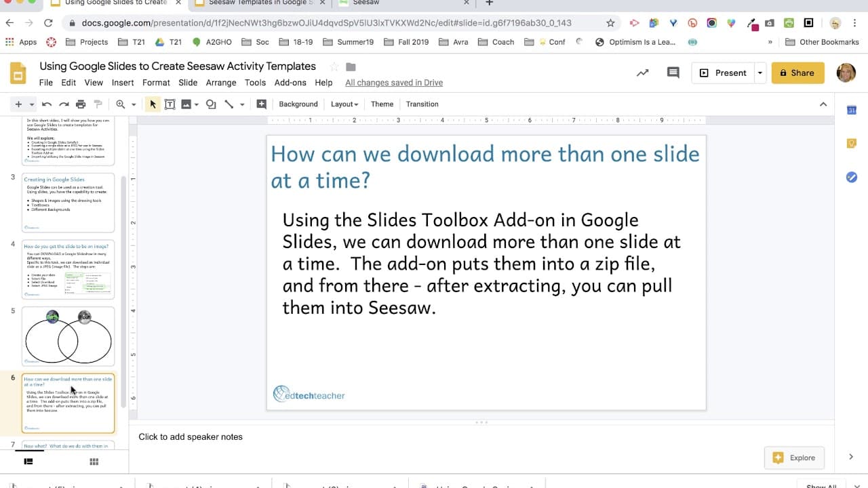The width and height of the screenshot is (868, 488).
Task: Open the Format menu
Action: [156, 83]
